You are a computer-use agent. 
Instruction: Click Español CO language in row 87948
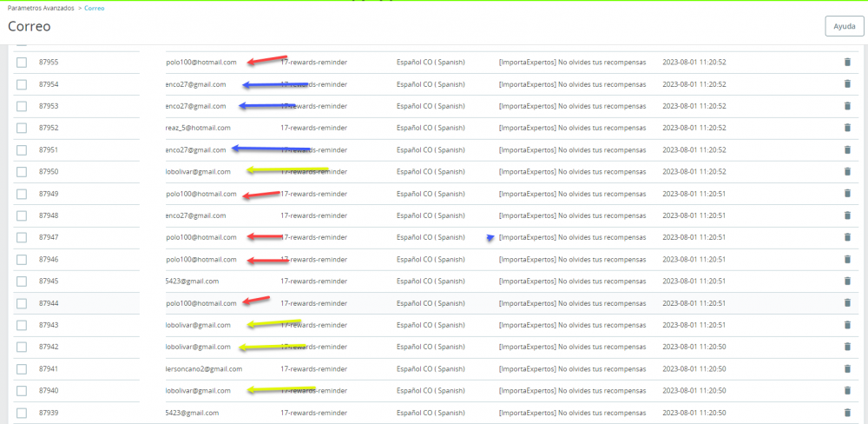(431, 215)
